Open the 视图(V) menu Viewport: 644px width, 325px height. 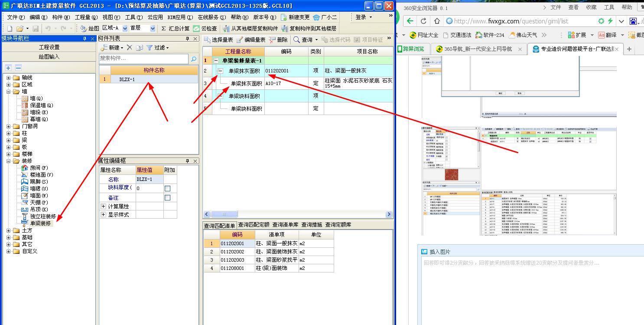[x=111, y=17]
